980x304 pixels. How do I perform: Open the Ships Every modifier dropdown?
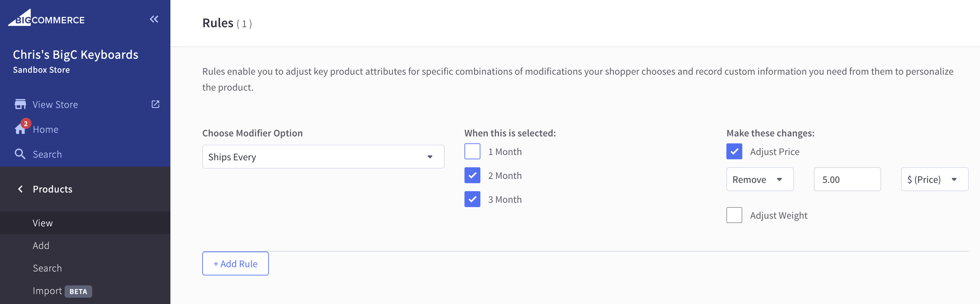pos(323,157)
